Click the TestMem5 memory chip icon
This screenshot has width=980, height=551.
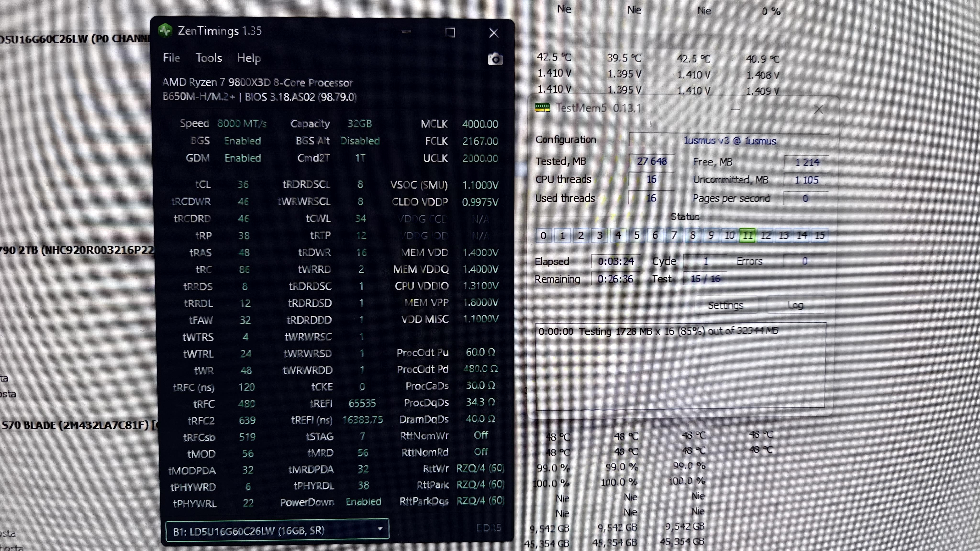[542, 108]
